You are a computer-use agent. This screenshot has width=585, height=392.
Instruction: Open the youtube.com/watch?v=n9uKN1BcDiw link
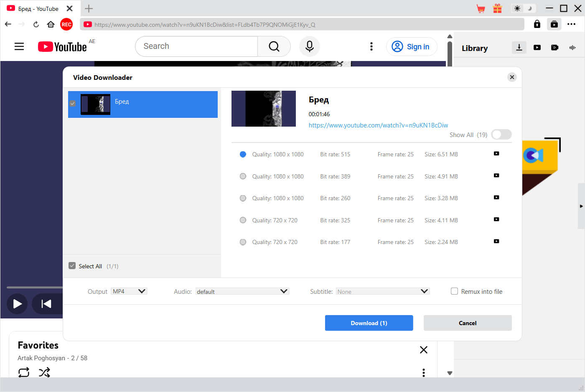(378, 125)
